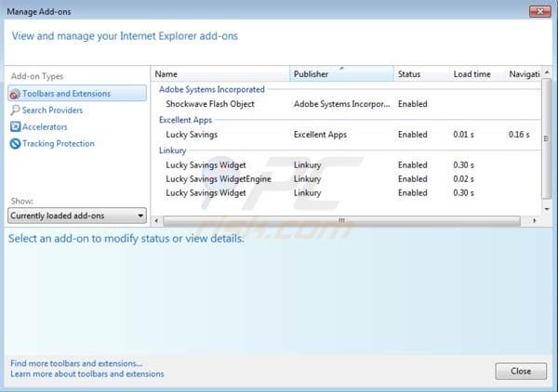Viewport: 558px width, 392px height.
Task: Open 'Find more toolbars and extensions...' link
Action: [x=76, y=363]
